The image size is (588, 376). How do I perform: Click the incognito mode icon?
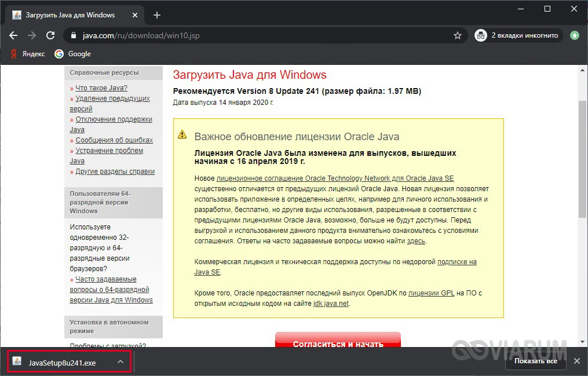(x=480, y=35)
